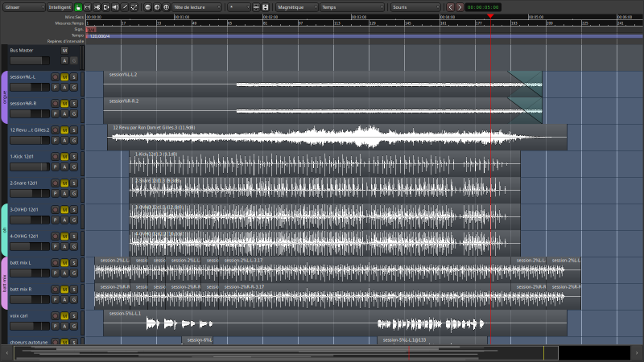644x362 pixels.
Task: Open group menu on 1-Kick 12d1 track
Action: (x=74, y=167)
